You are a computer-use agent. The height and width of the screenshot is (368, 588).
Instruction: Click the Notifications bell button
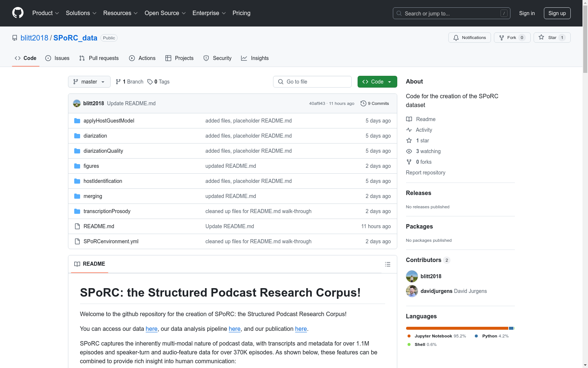pos(469,38)
